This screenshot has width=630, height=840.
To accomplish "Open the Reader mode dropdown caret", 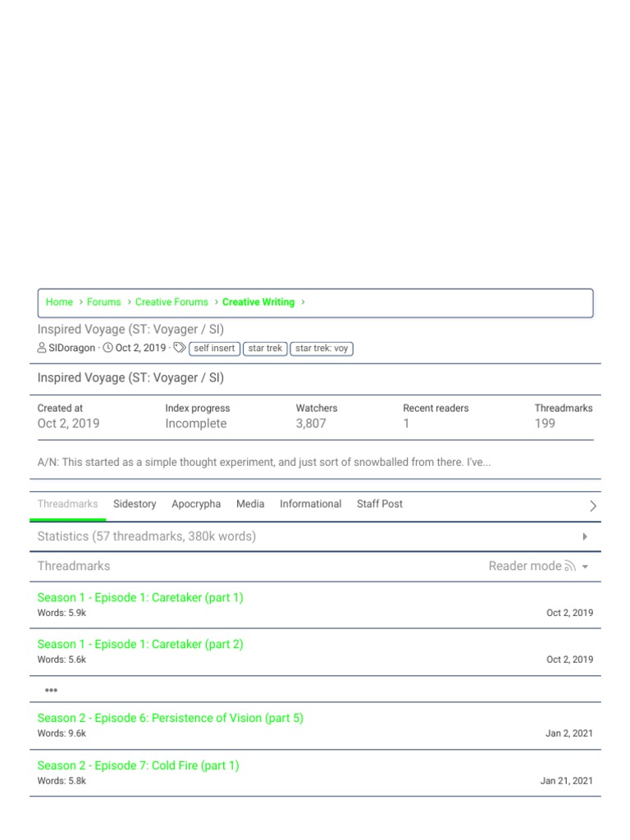I will pos(585,567).
